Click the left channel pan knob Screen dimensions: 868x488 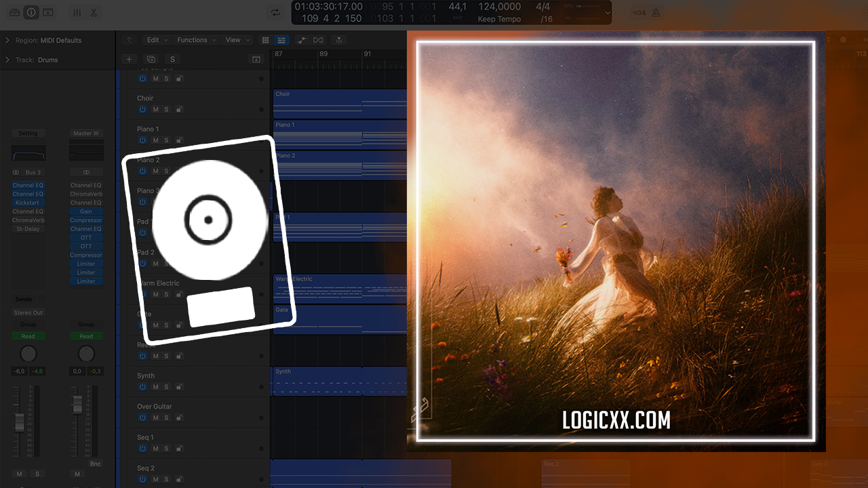pyautogui.click(x=28, y=353)
